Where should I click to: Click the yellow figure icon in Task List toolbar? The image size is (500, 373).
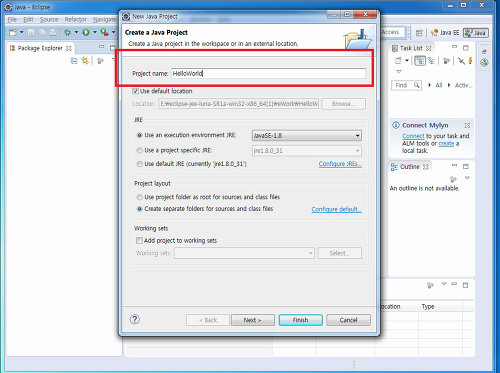pyautogui.click(x=470, y=61)
